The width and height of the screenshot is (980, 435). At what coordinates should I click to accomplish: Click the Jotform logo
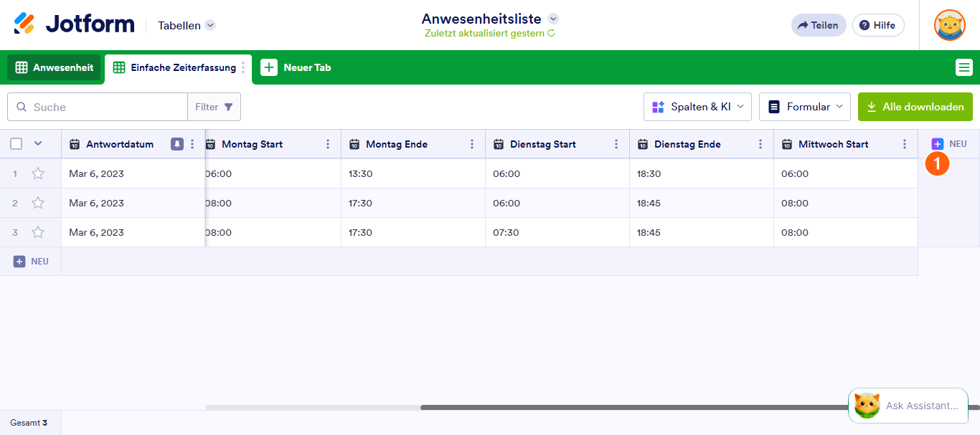[74, 24]
